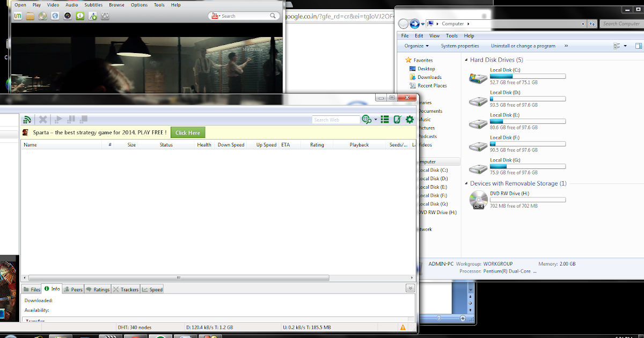644x338 pixels.
Task: Click the green remote device icon in the torrent toolbar
Action: click(x=398, y=120)
